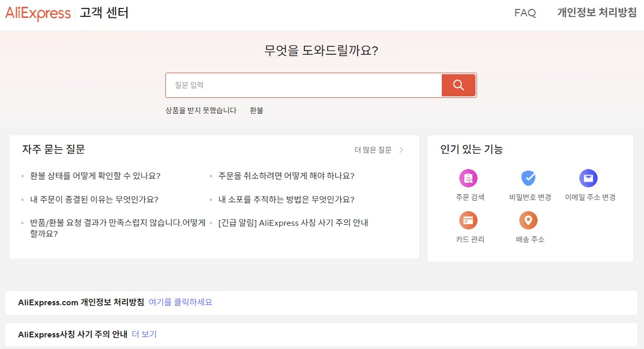Open the 이메일 주소 변경 envelope icon
The image size is (644, 349).
[x=588, y=178]
